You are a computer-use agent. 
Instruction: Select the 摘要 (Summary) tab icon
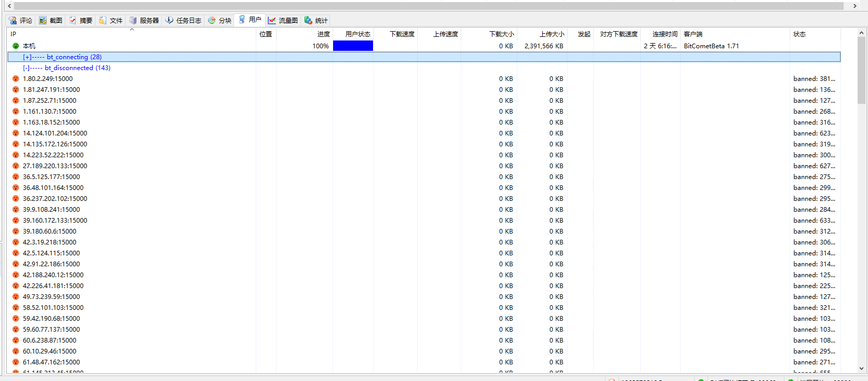click(73, 20)
